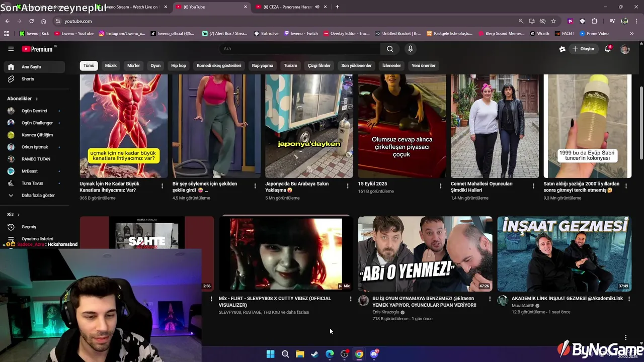Expand Daha fazla göster subscriptions list
The width and height of the screenshot is (644, 362).
tap(34, 195)
